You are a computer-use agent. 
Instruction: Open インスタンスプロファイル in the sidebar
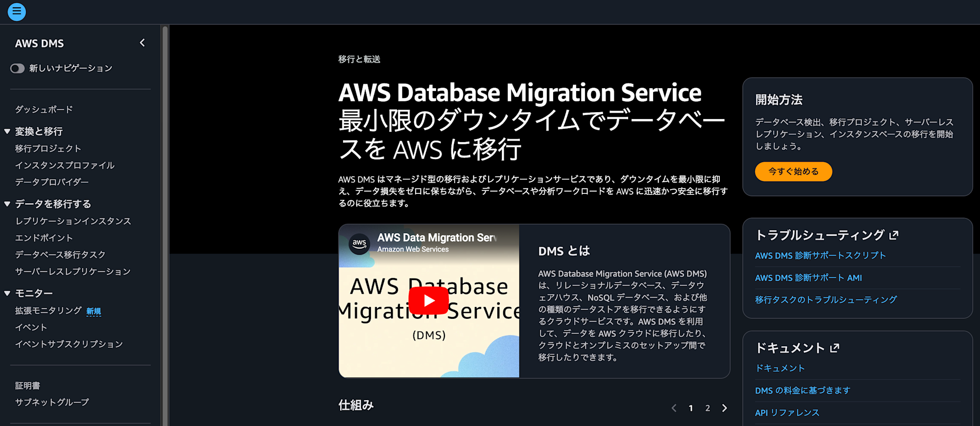pyautogui.click(x=65, y=165)
